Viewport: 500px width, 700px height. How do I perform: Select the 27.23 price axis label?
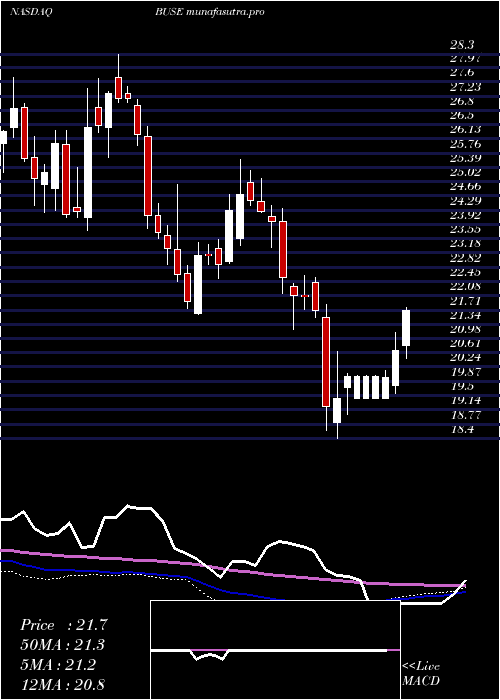pos(466,87)
